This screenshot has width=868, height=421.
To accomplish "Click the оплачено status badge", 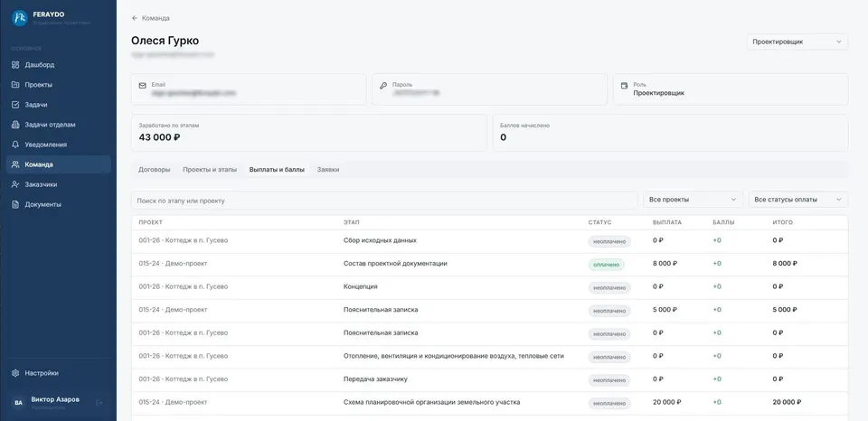I will (606, 265).
